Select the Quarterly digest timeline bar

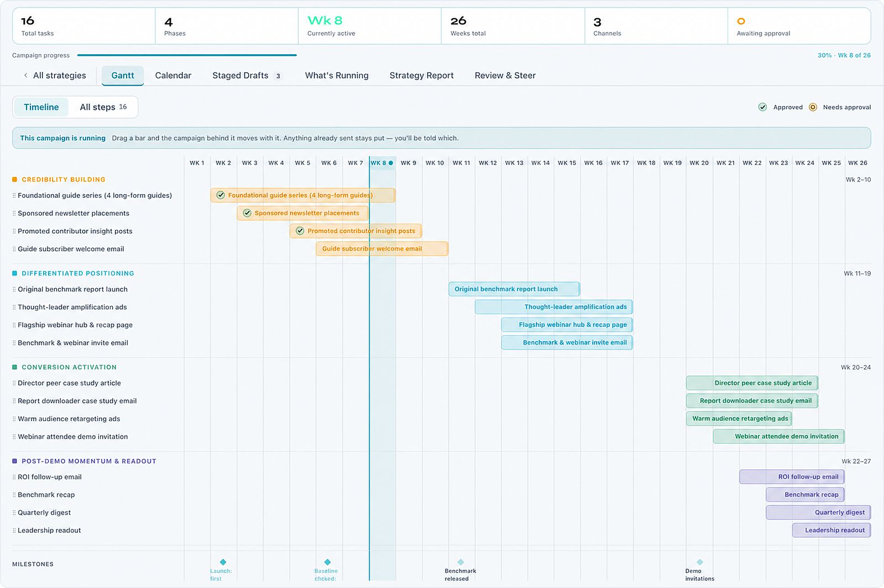pyautogui.click(x=818, y=512)
